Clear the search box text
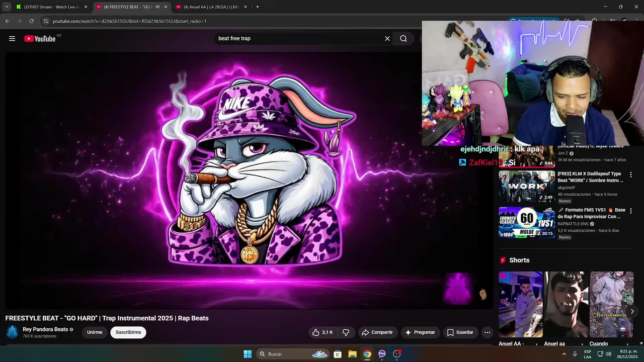 387,39
